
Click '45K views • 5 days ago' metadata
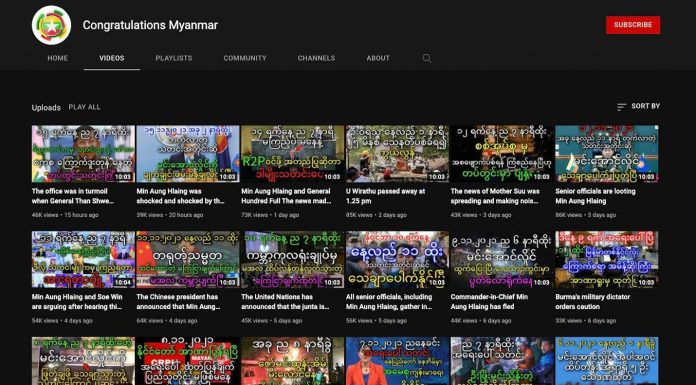click(272, 321)
